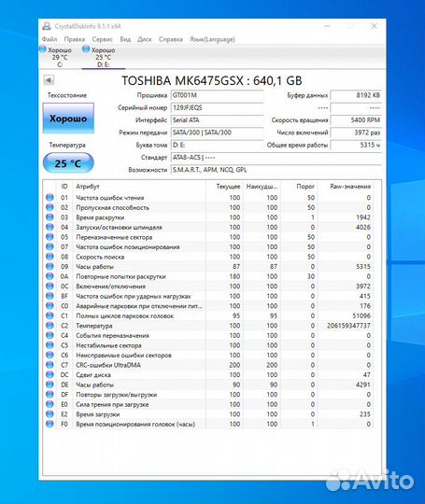Click the serial number field 129JFJEQS
Viewport: 425px width, 504px height.
tap(217, 107)
